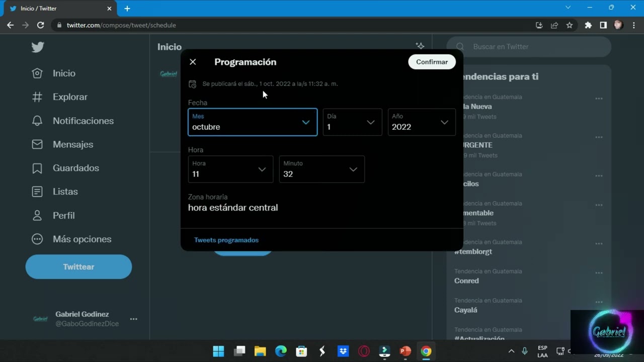Close the Programación dialog with X

(193, 62)
